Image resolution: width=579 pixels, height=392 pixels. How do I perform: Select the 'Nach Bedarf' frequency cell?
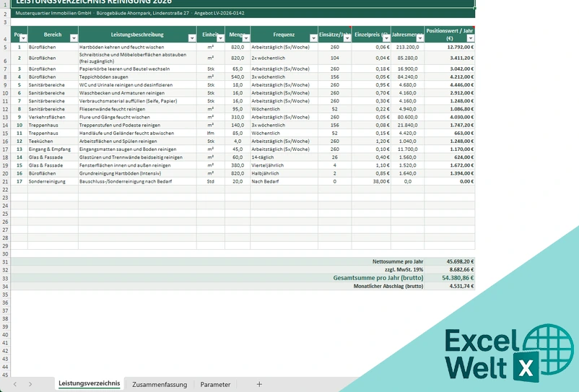pos(284,182)
